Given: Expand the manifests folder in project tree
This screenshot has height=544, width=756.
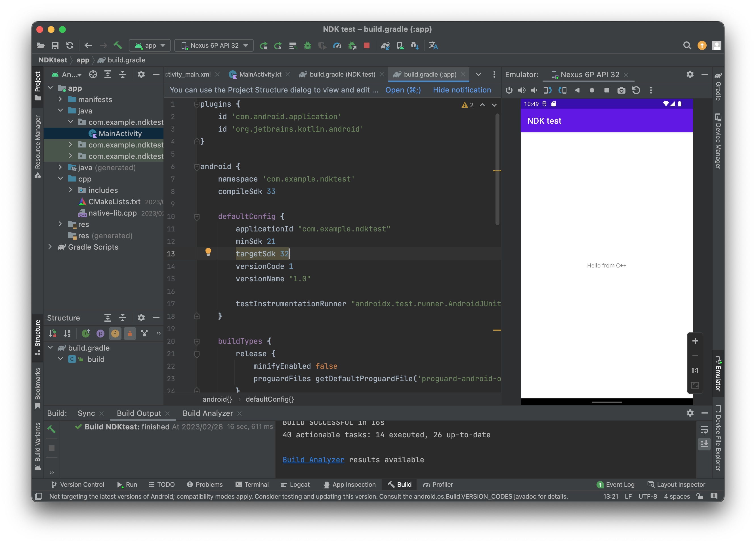Looking at the screenshot, I should pos(60,99).
